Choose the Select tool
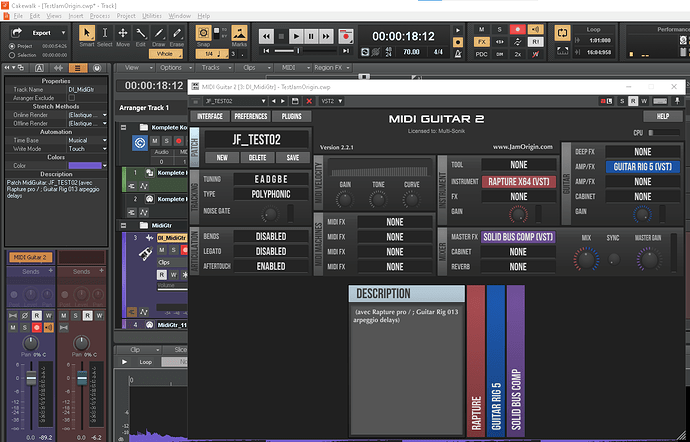 click(105, 33)
